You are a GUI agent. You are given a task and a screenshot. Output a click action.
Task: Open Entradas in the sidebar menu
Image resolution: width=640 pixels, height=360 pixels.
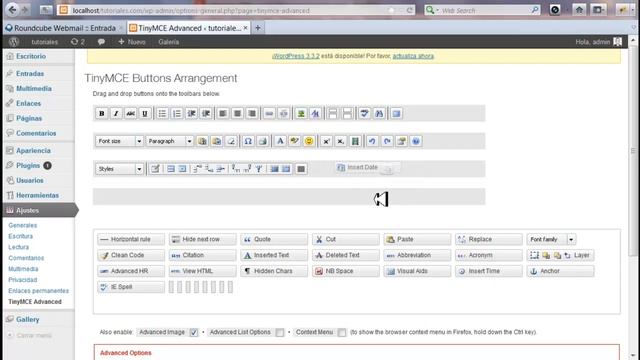pyautogui.click(x=30, y=74)
